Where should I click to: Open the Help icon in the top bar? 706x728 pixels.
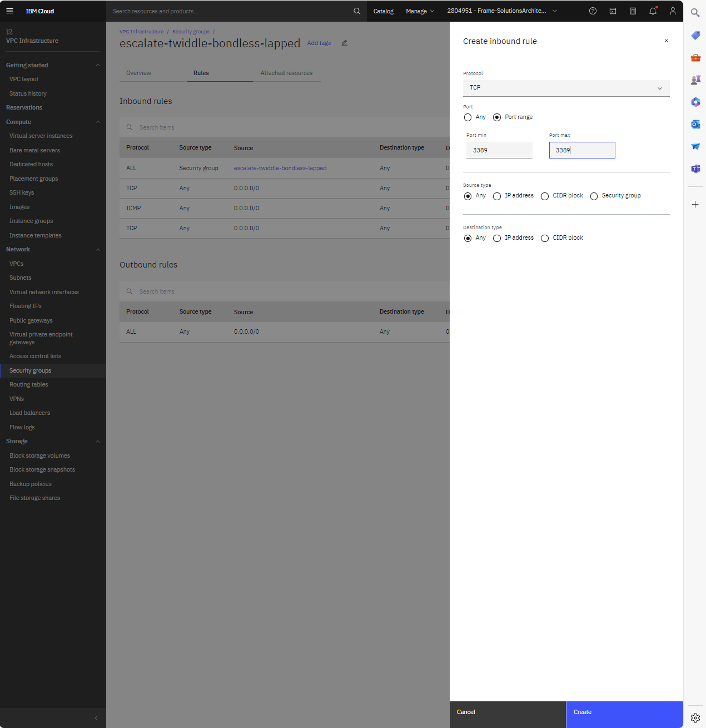point(593,11)
